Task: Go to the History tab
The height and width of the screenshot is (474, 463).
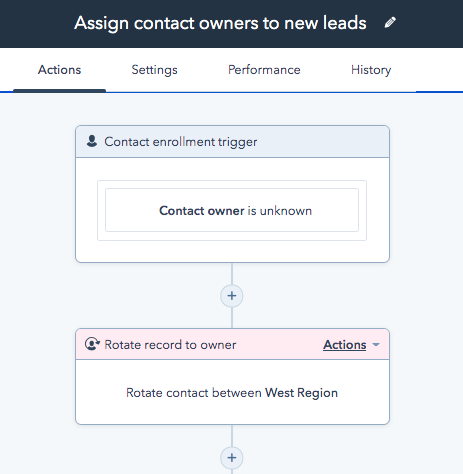Action: [371, 70]
